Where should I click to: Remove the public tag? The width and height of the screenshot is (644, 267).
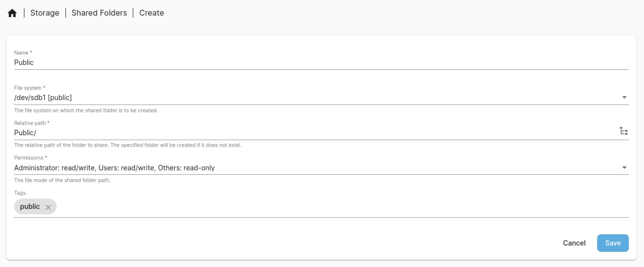pos(48,207)
